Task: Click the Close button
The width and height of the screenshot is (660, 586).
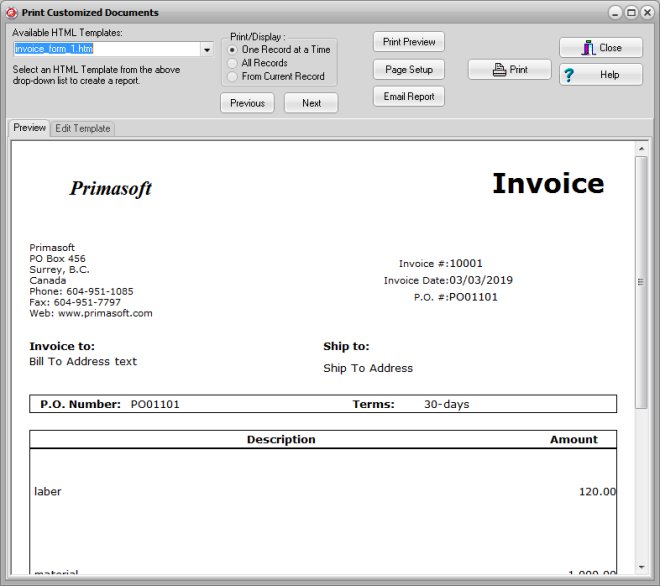Action: (601, 48)
